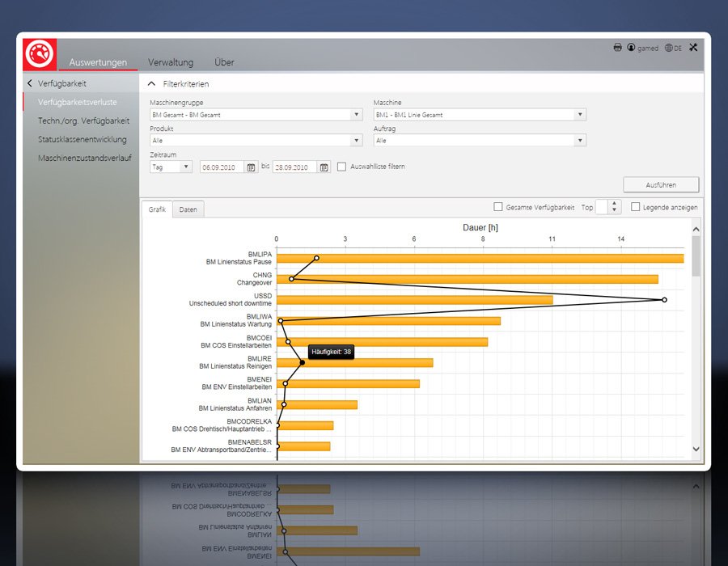
Task: Edit the start date field 06.09.2010
Action: [222, 167]
